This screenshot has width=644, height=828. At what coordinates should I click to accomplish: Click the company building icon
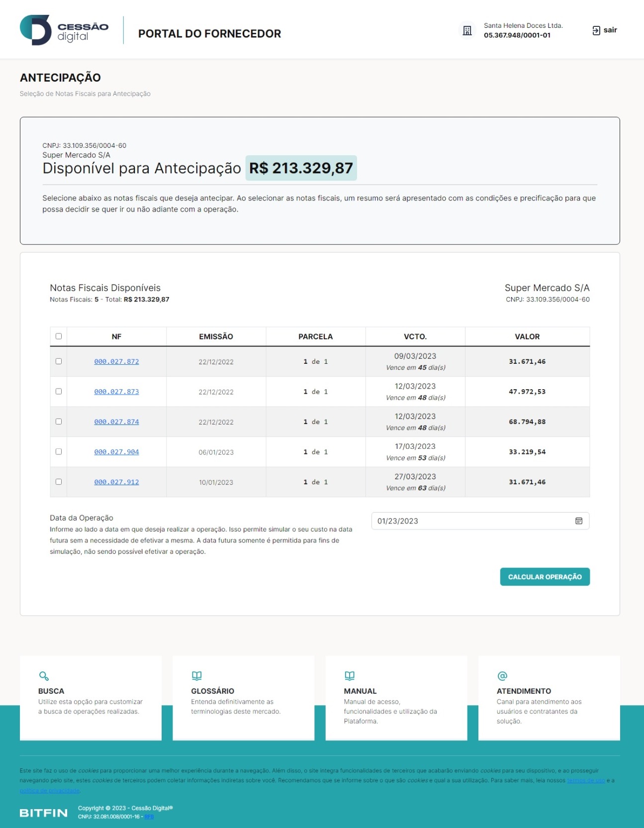(x=467, y=31)
